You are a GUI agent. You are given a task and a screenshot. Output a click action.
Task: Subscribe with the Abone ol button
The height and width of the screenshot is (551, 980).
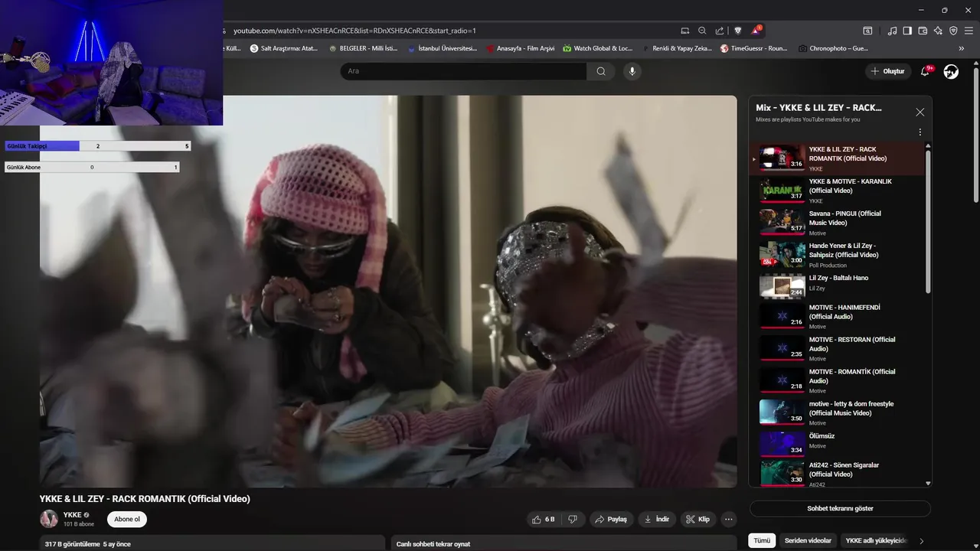pos(127,519)
